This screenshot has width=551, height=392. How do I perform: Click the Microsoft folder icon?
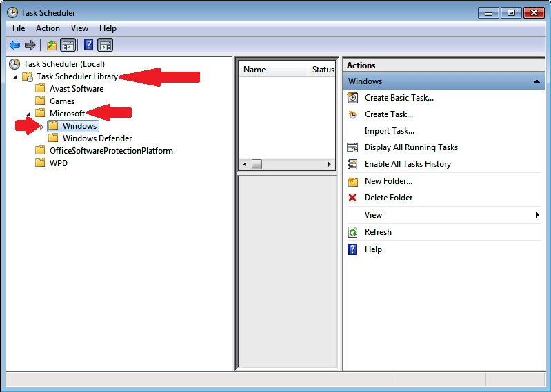pos(41,114)
